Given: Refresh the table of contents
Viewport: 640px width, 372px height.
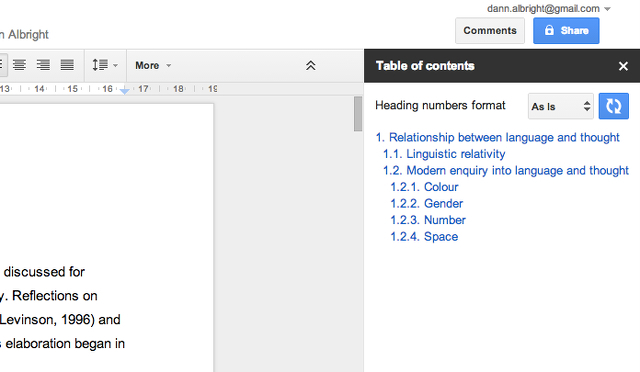Looking at the screenshot, I should [x=613, y=106].
